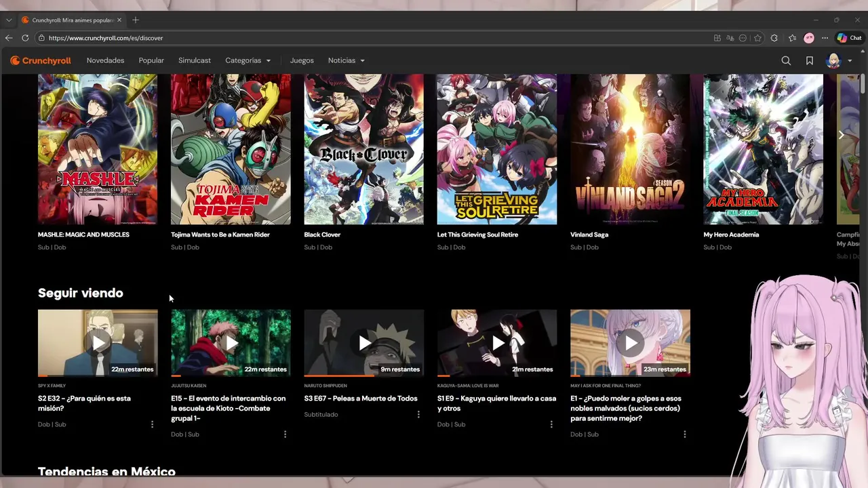Viewport: 868px width, 488px height.
Task: Open the watchlist bookmark icon
Action: [810, 60]
